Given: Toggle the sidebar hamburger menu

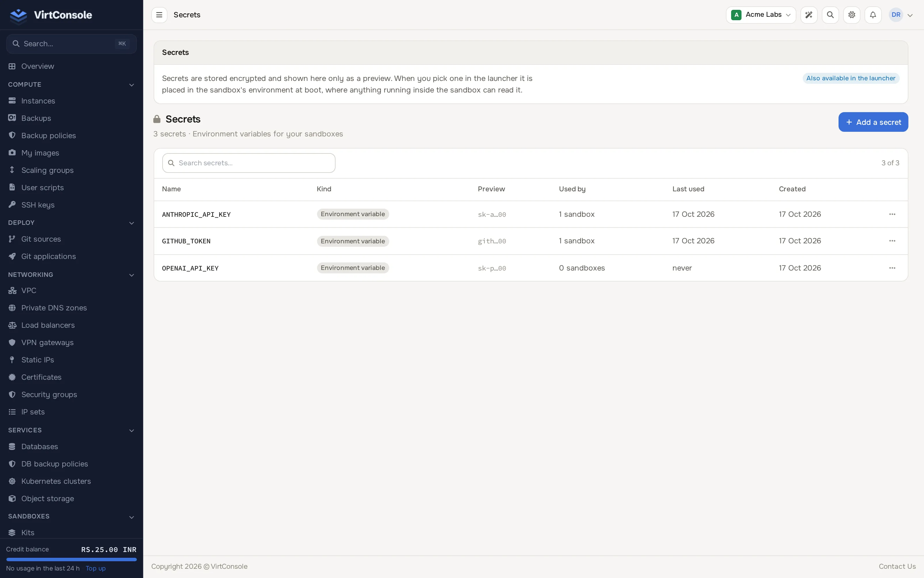Looking at the screenshot, I should point(159,15).
